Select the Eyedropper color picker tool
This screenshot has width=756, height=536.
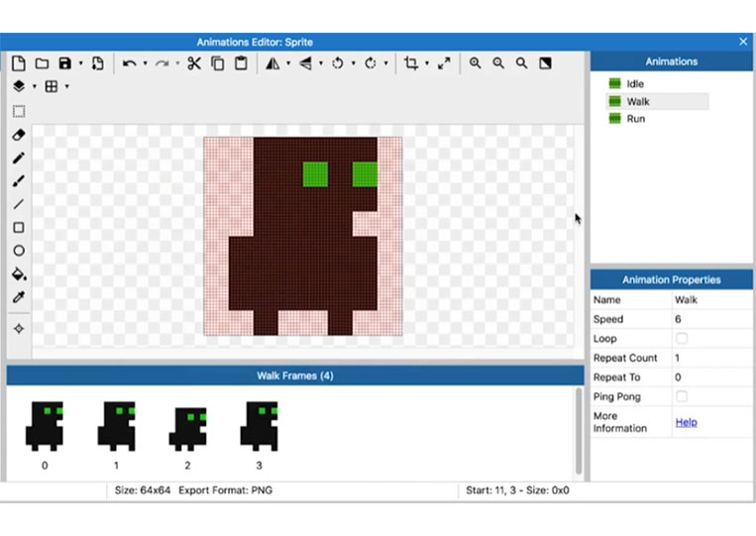(19, 297)
